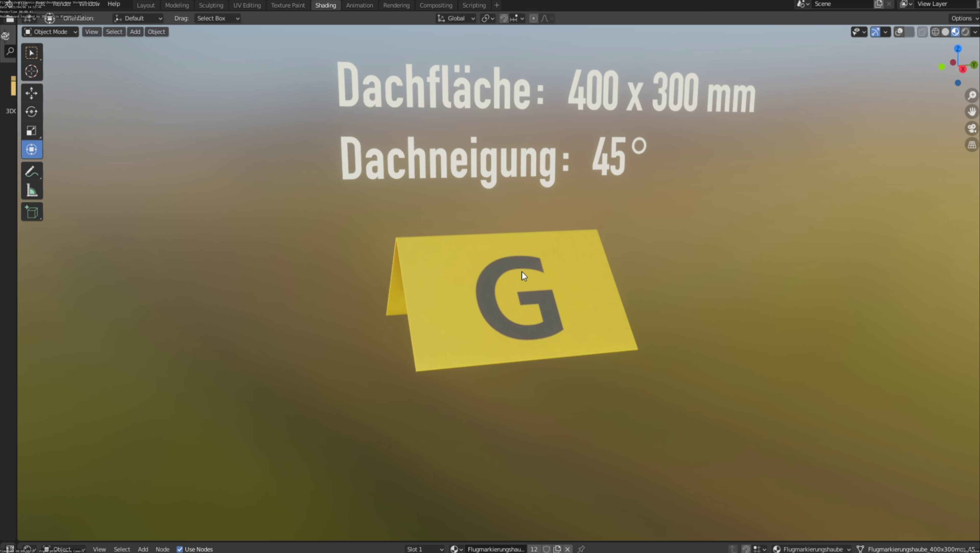Add a new workspace with plus icon
Screen dimensions: 980x553
tap(497, 5)
